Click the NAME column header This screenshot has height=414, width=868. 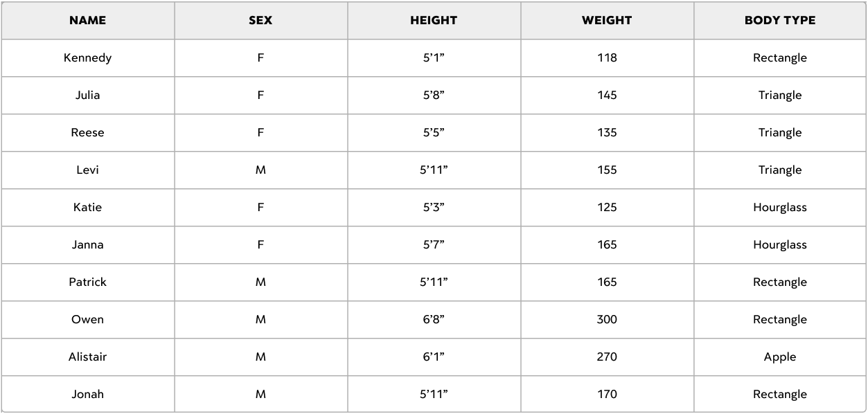click(87, 20)
